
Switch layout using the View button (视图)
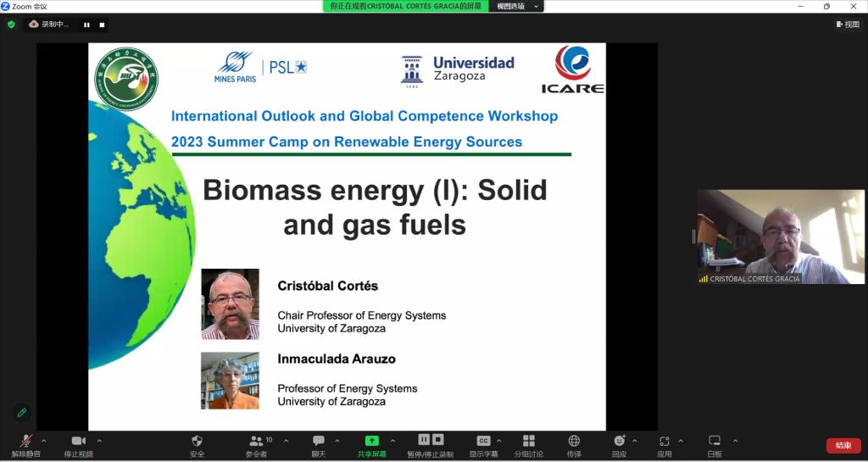(x=847, y=25)
